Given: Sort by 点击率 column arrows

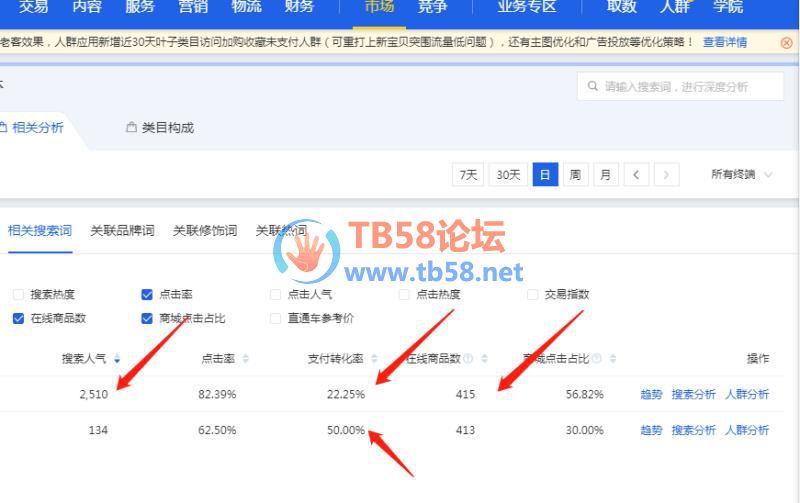Looking at the screenshot, I should (245, 359).
